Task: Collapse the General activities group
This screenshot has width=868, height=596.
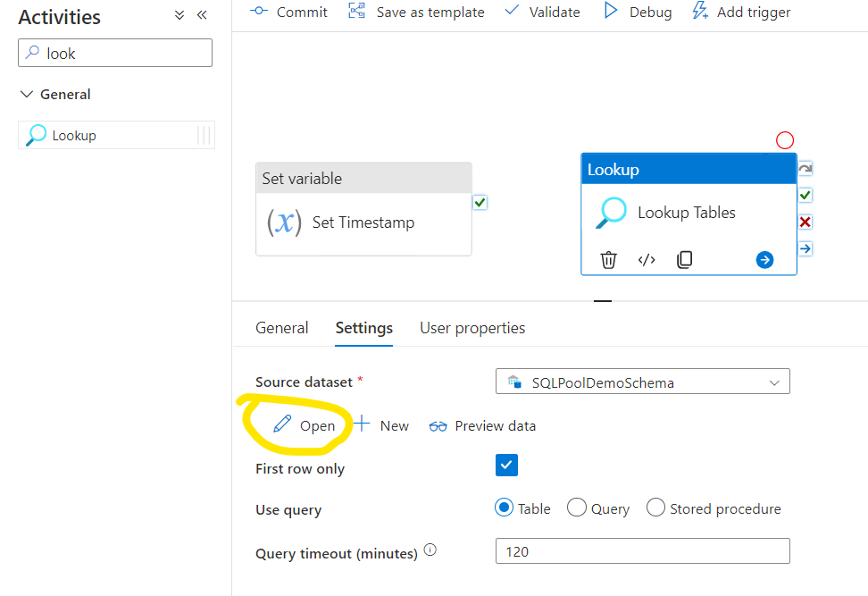Action: coord(27,95)
